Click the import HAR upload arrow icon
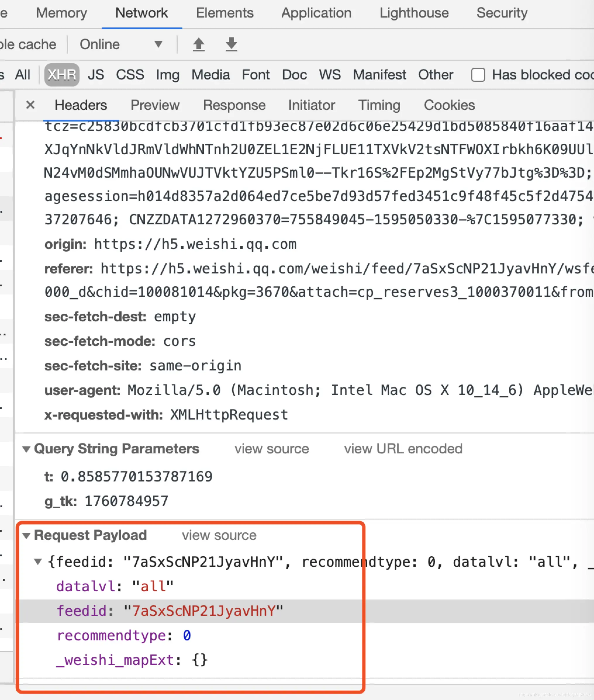594x700 pixels. point(199,44)
